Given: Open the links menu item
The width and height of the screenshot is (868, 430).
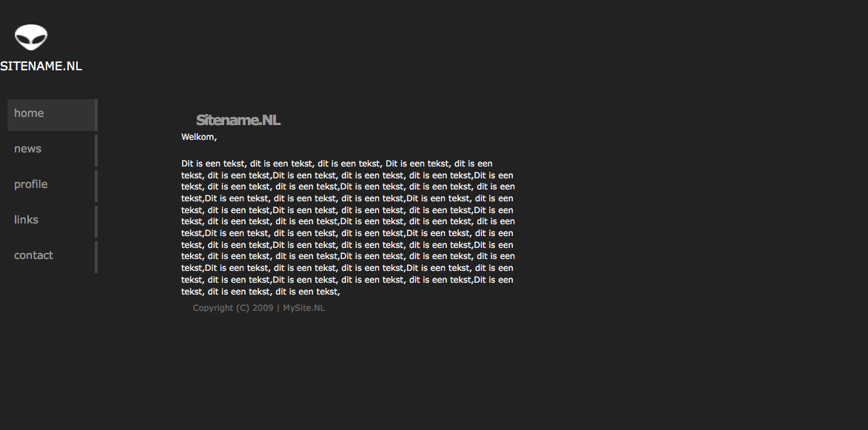Looking at the screenshot, I should (52, 221).
